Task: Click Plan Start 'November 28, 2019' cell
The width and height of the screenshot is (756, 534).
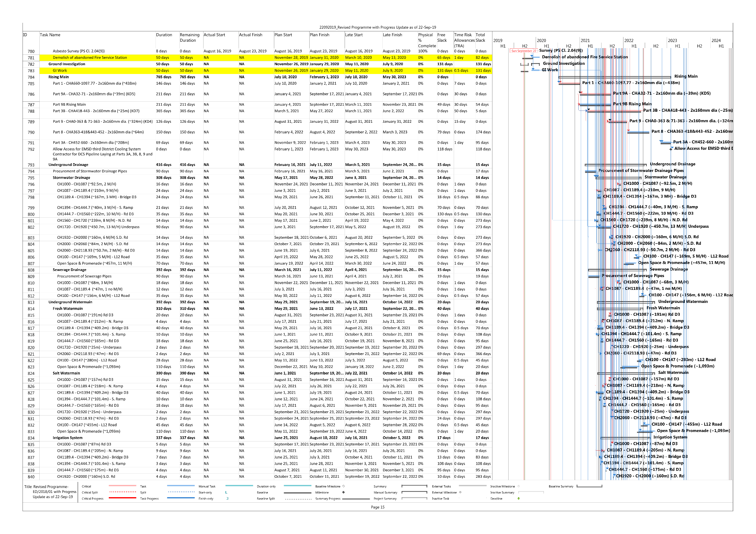Action: tap(291, 58)
